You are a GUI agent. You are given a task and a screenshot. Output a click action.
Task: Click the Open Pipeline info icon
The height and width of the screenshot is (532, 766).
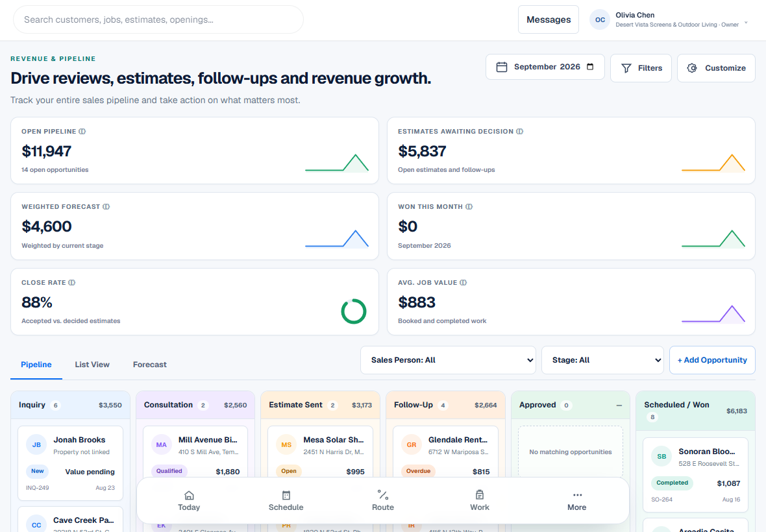pyautogui.click(x=82, y=131)
